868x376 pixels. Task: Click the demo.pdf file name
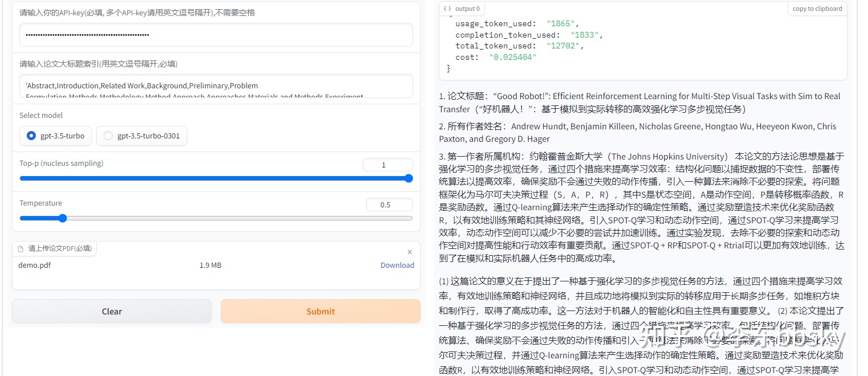click(x=34, y=265)
